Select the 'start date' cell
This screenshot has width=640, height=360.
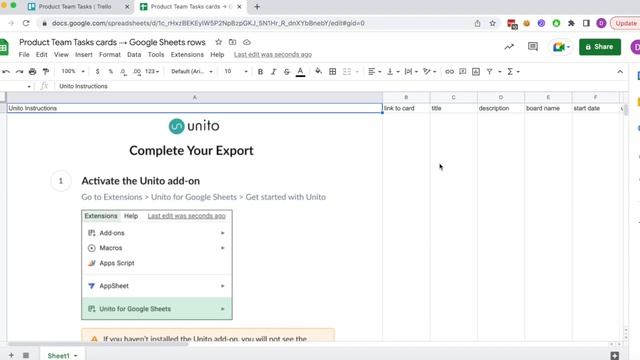(596, 108)
